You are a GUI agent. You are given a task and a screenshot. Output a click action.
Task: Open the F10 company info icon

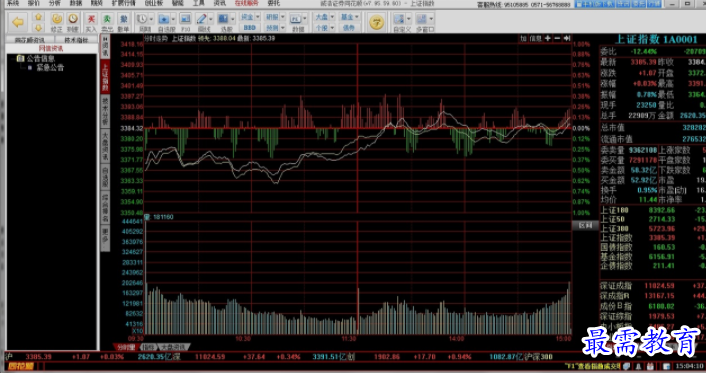tap(185, 22)
